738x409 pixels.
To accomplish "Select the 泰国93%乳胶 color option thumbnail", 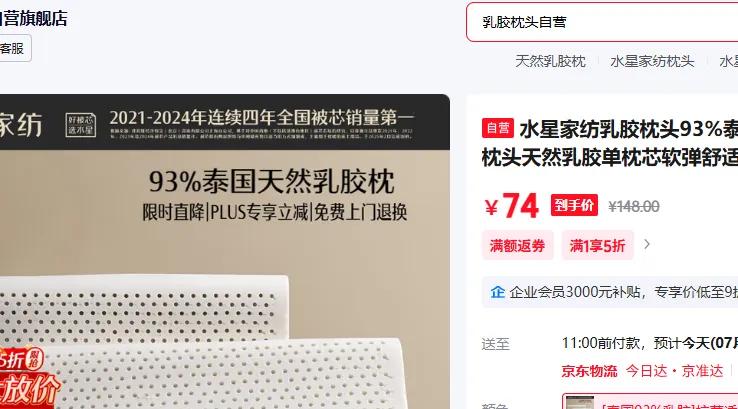I will coord(580,403).
